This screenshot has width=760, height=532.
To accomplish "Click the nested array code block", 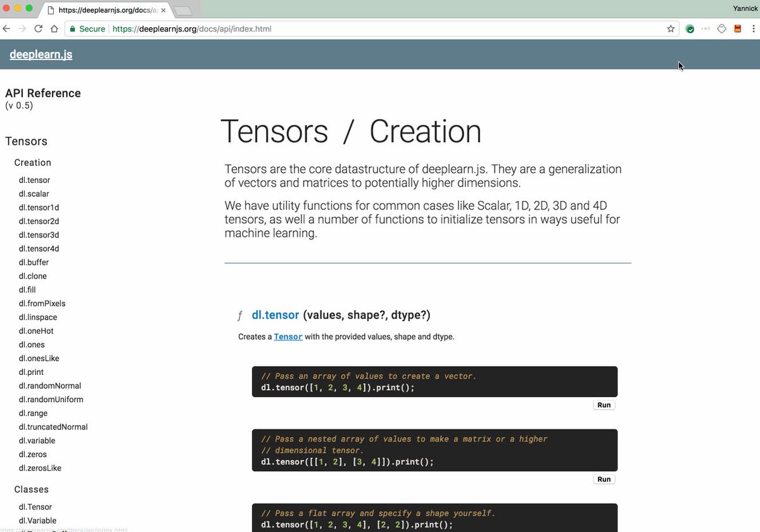I will pyautogui.click(x=434, y=450).
